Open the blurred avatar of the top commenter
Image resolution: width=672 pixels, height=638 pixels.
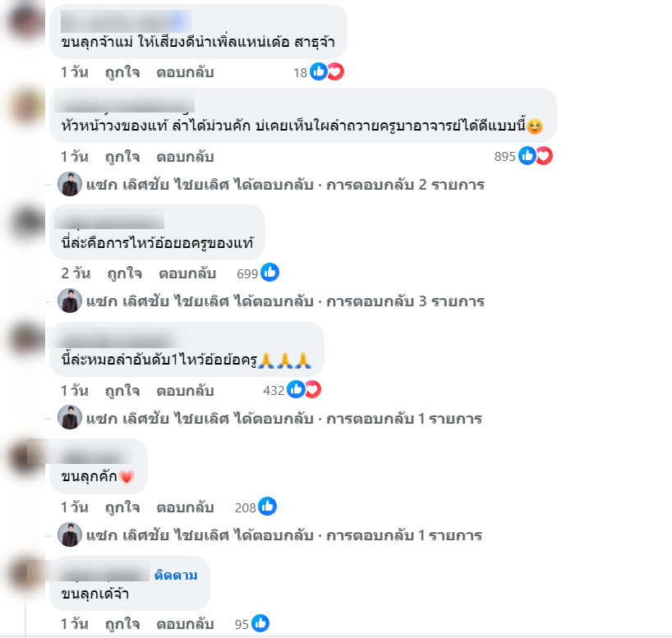click(26, 21)
